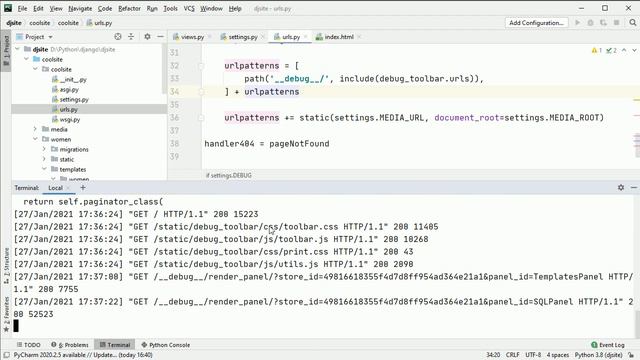Open the Tools menu
This screenshot has width=640, height=360.
pyautogui.click(x=170, y=8)
